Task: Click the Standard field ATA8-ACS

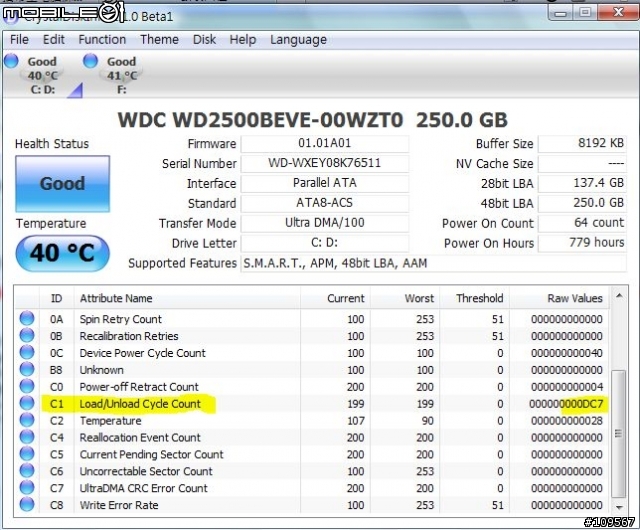Action: [324, 203]
